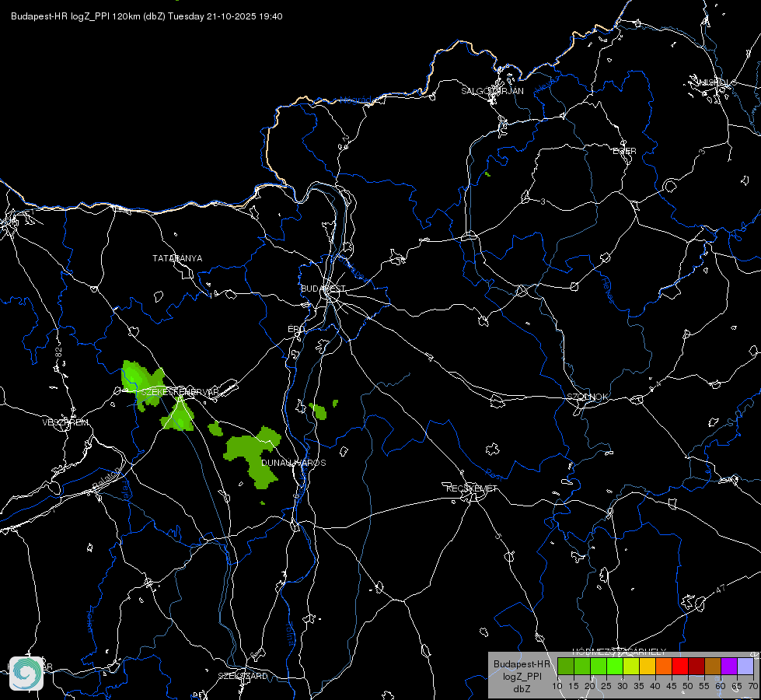The width and height of the screenshot is (761, 700).
Task: Click the tiny green echo west of Eger
Action: [x=487, y=174]
